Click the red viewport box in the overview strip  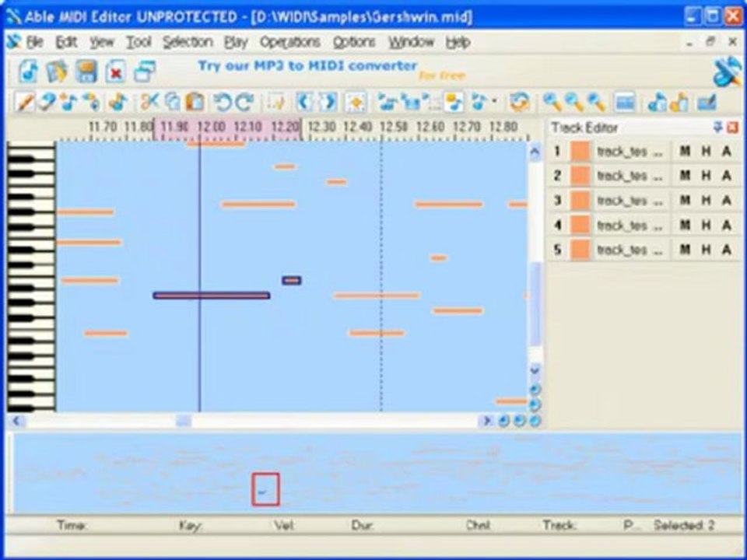[265, 489]
